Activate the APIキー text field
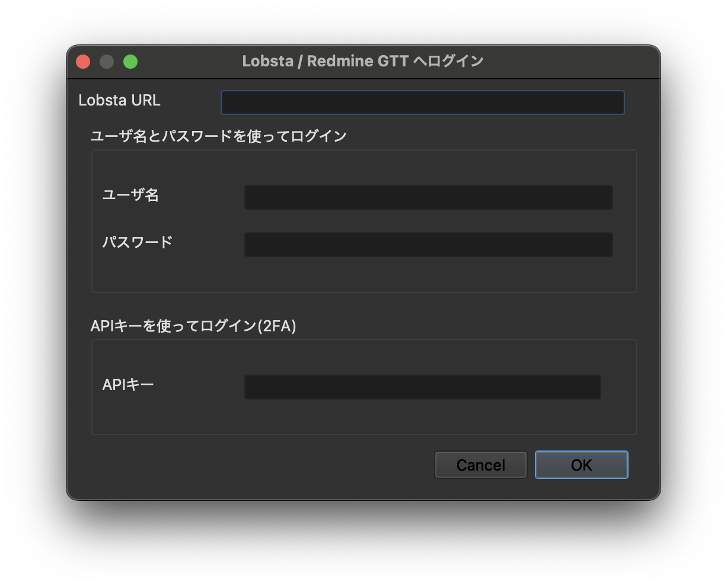The width and height of the screenshot is (727, 588). point(422,387)
